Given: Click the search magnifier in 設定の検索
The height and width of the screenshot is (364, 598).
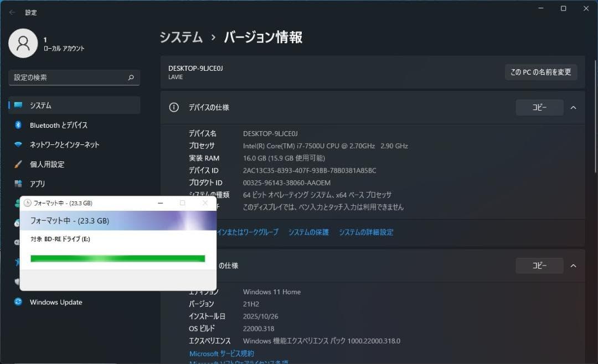Looking at the screenshot, I should 130,77.
